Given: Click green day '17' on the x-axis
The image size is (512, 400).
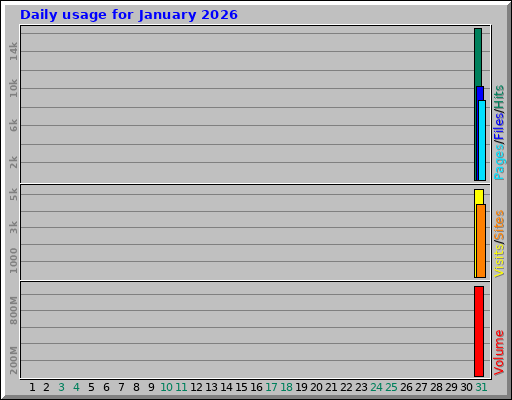Looking at the screenshot, I should (271, 387).
